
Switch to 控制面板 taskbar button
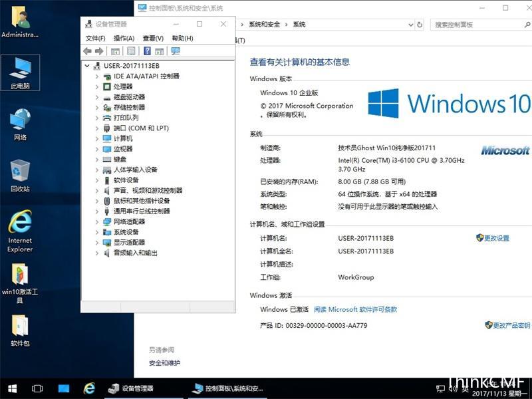(x=227, y=388)
